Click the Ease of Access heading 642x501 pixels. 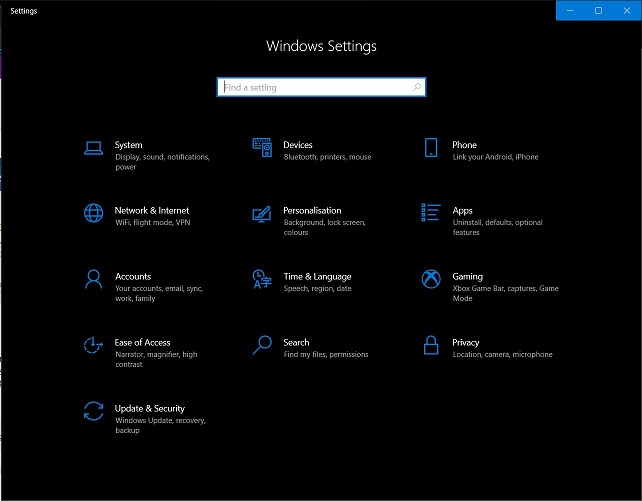coord(142,342)
